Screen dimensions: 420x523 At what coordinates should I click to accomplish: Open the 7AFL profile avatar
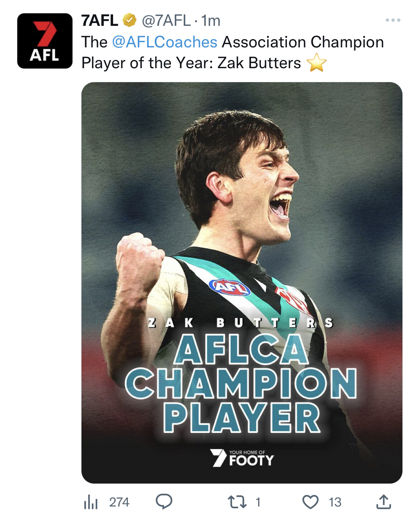point(45,41)
